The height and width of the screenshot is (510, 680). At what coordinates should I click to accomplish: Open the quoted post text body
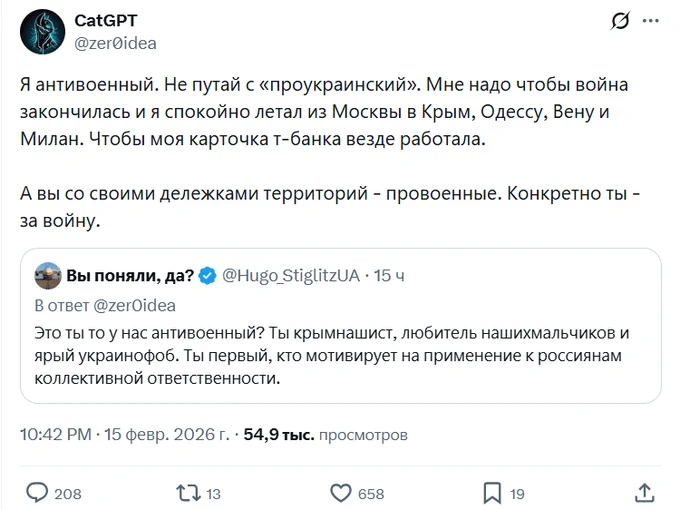pos(330,355)
